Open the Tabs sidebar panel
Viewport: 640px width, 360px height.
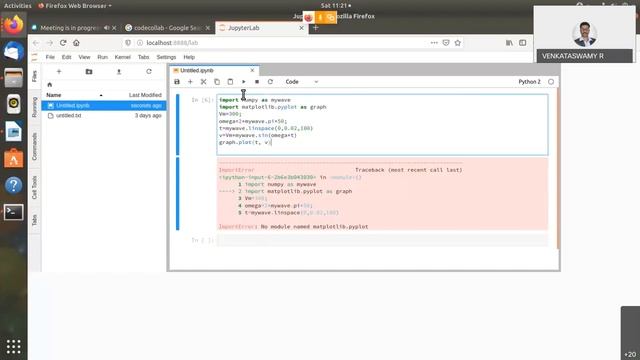[x=35, y=220]
